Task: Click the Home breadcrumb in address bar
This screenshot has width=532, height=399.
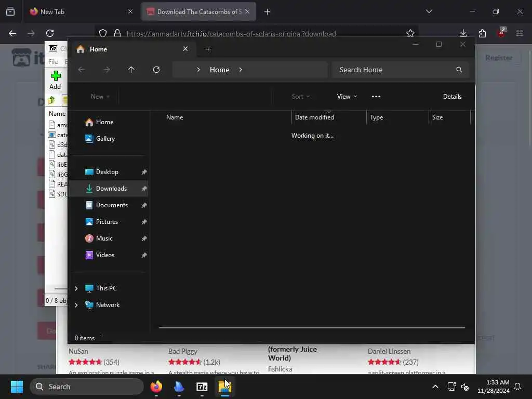Action: coord(220,70)
